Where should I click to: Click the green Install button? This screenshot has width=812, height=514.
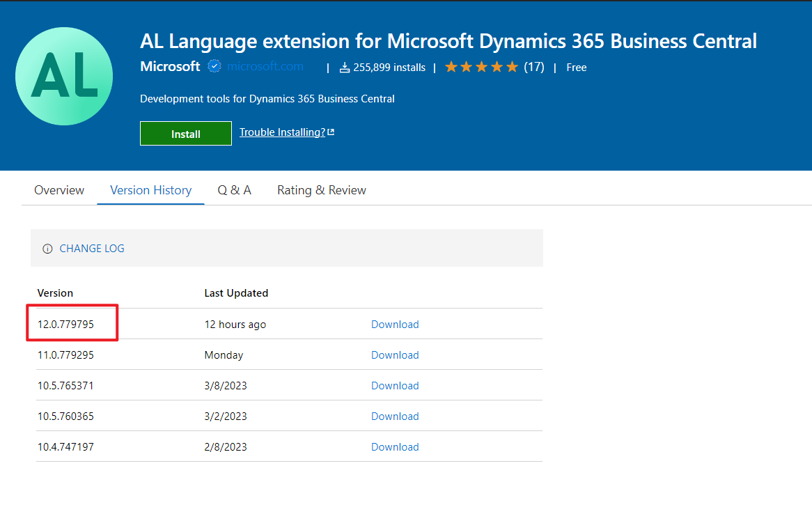pyautogui.click(x=186, y=134)
